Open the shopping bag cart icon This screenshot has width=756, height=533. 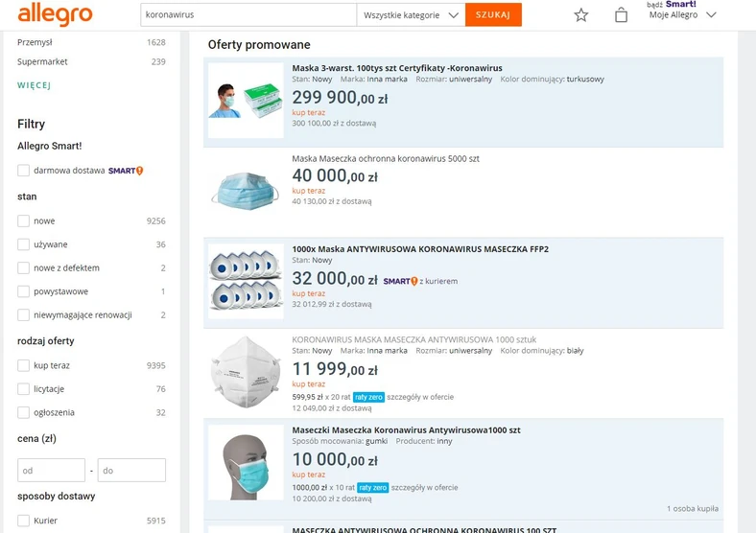click(x=621, y=15)
